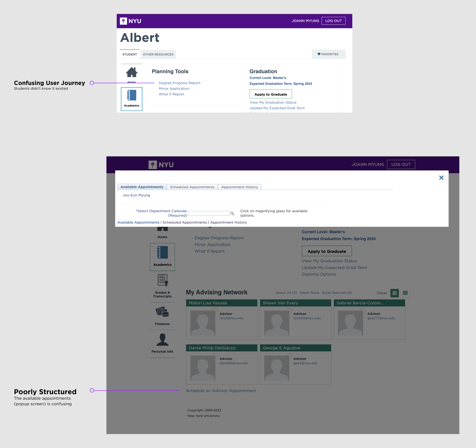The width and height of the screenshot is (476, 448).
Task: Click LOG OUT in the top screenshot header
Action: pos(334,21)
